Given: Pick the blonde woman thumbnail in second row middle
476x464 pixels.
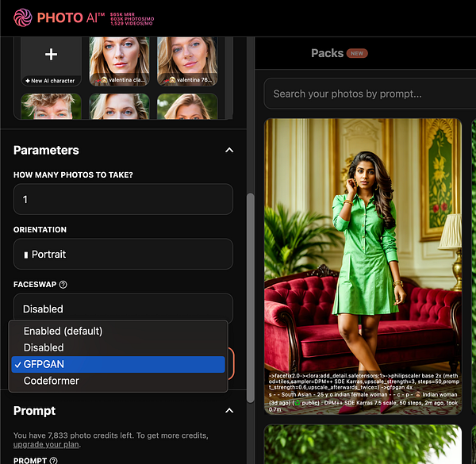Looking at the screenshot, I should (119, 106).
